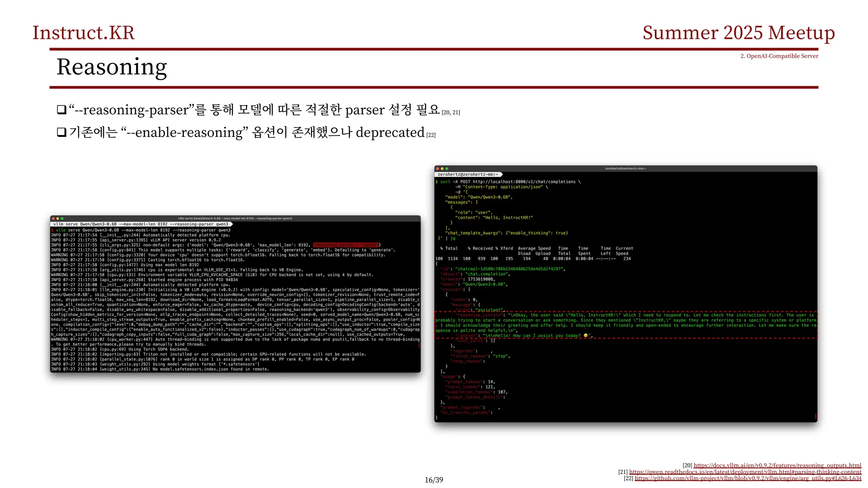Click the '--enable-reasoning' deprecated bullet line
Image resolution: width=868 pixels, height=488 pixels.
pos(246,133)
